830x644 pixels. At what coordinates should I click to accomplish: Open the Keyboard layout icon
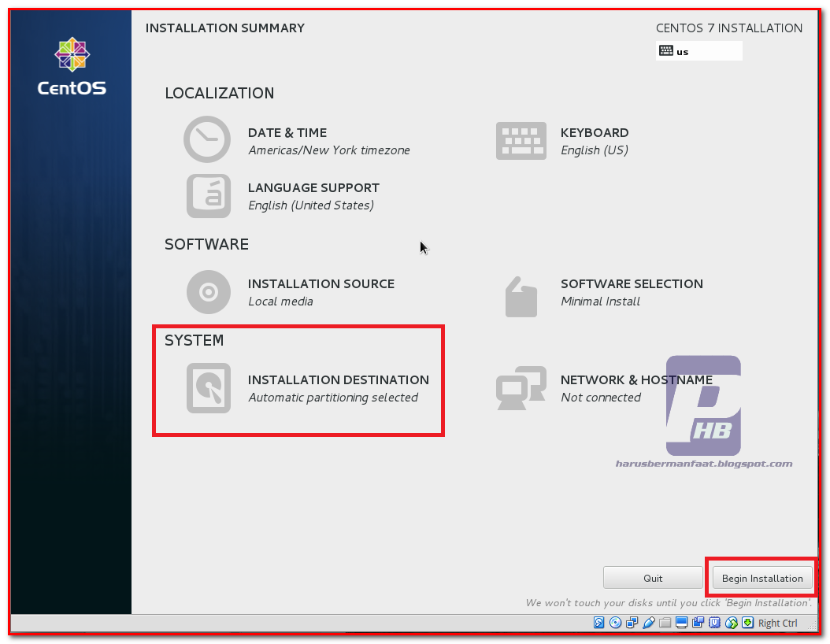point(521,141)
